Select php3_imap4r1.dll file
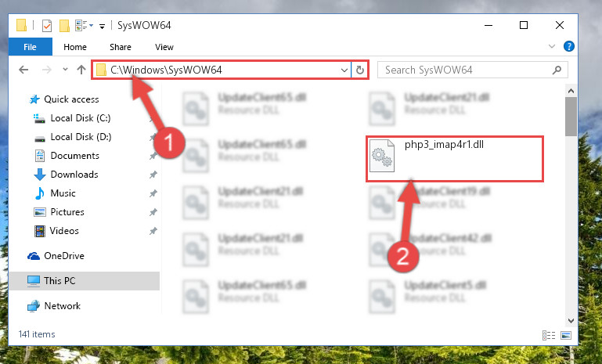602x364 pixels. (455, 159)
